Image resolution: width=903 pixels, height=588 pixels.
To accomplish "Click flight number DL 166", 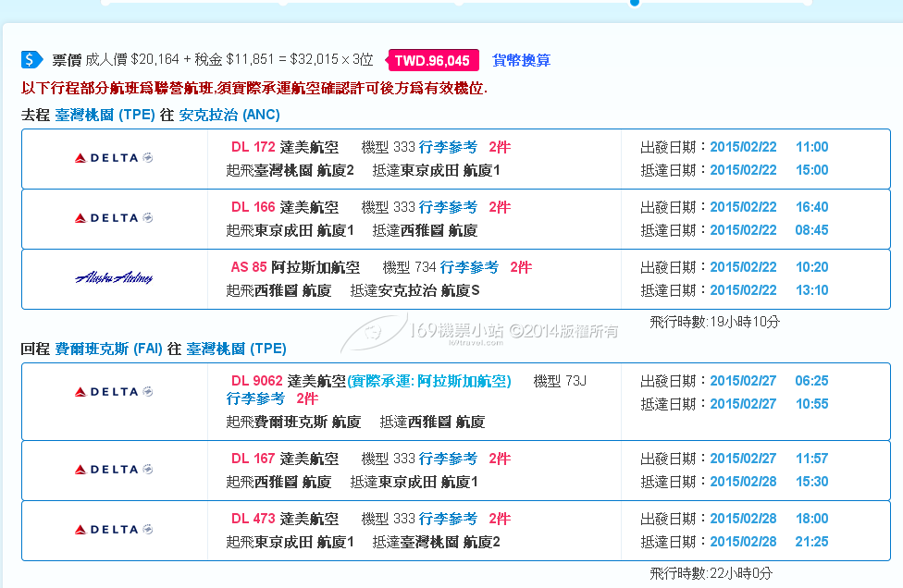I will coord(254,207).
